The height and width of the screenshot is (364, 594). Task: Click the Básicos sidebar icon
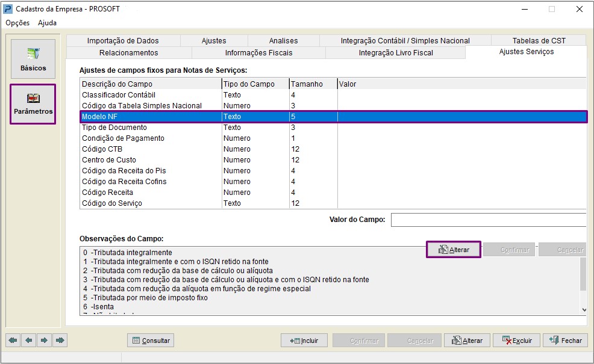click(33, 59)
